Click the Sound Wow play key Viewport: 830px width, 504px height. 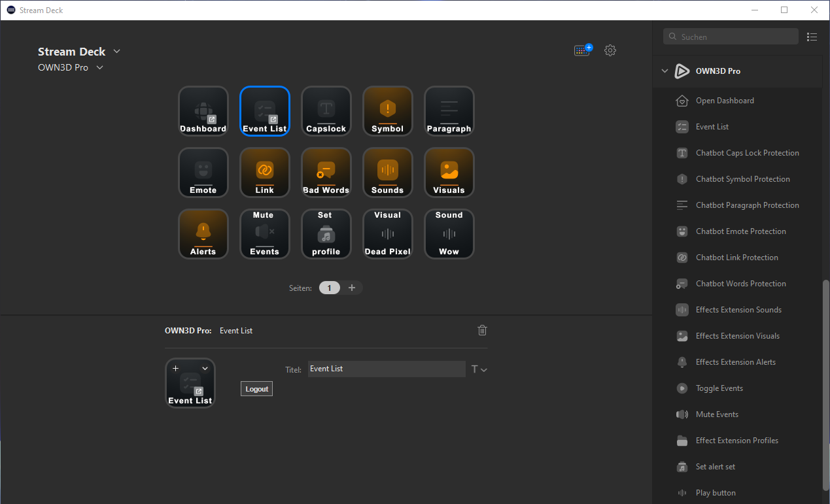[x=449, y=233]
